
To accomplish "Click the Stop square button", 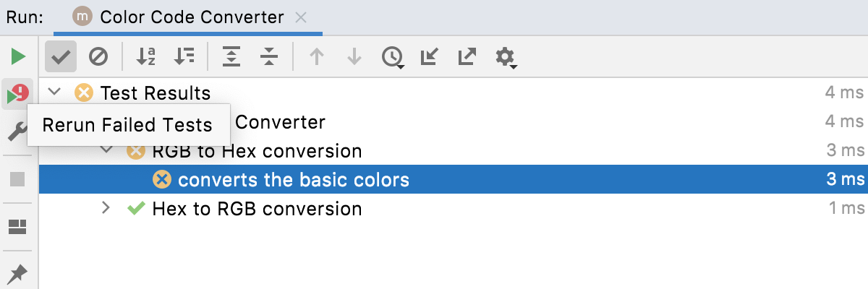I will click(x=18, y=178).
